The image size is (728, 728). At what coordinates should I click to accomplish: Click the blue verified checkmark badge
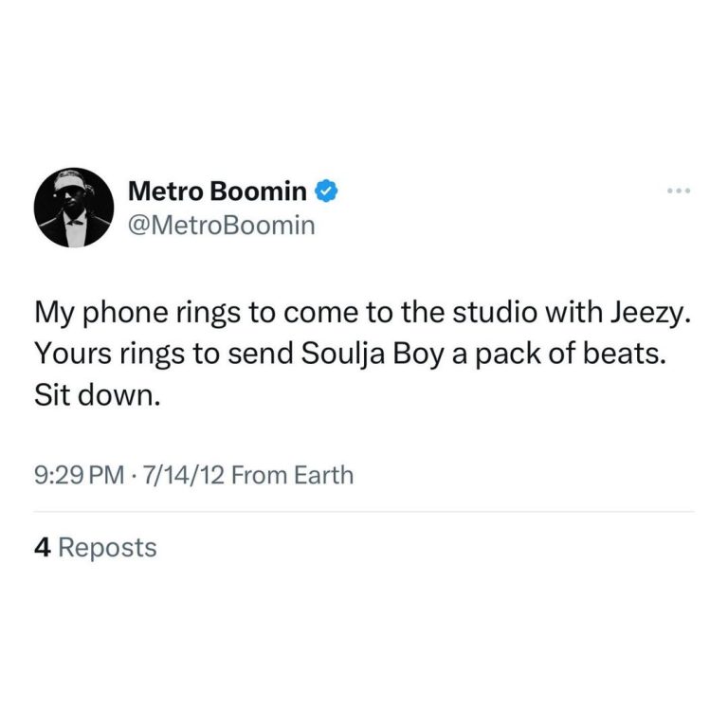point(327,191)
